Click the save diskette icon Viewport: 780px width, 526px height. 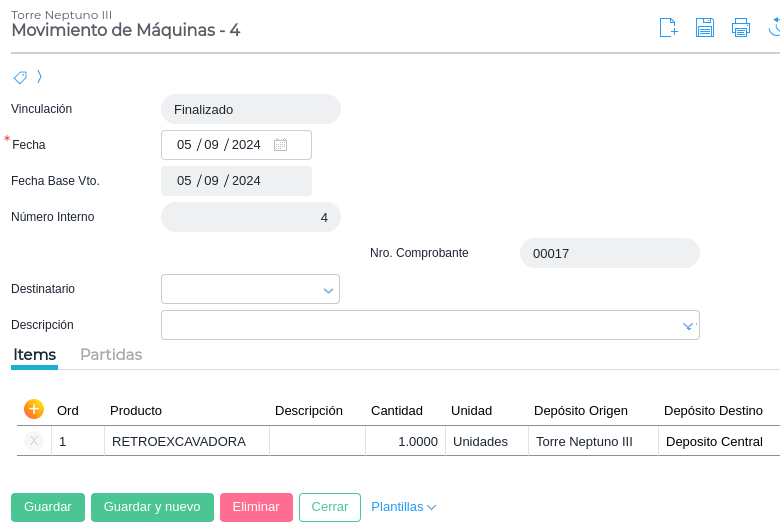point(705,28)
